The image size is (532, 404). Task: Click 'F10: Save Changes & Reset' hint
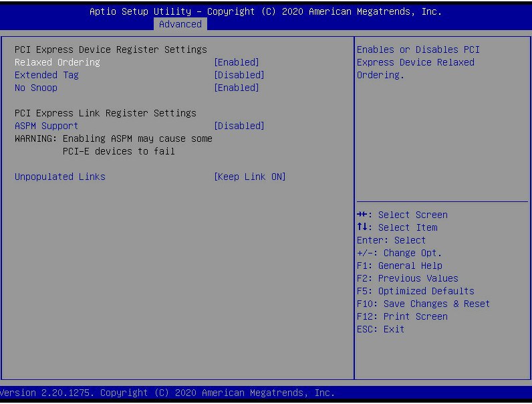423,304
